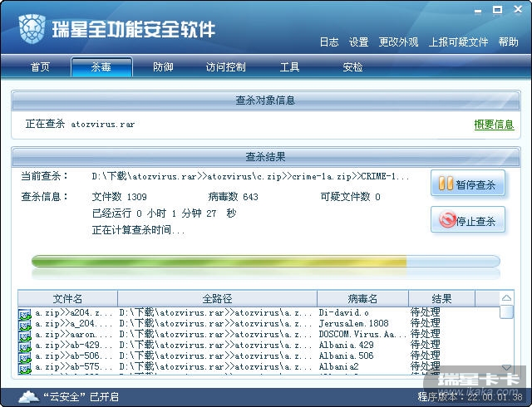This screenshot has width=532, height=407.
Task: Switch to the 防御 tab
Action: tap(163, 66)
